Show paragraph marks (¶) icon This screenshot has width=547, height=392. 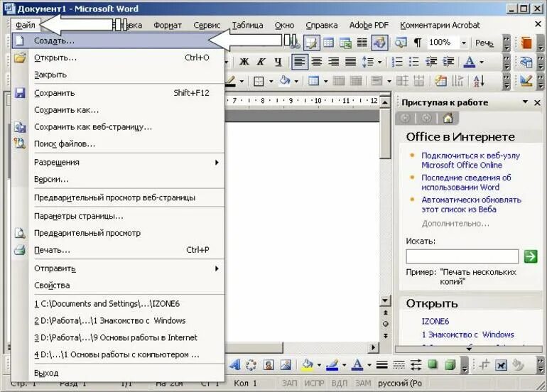417,43
